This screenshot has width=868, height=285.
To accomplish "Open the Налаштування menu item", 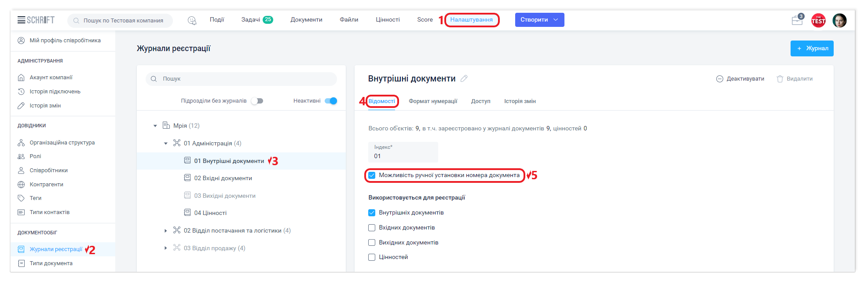I will (x=471, y=20).
